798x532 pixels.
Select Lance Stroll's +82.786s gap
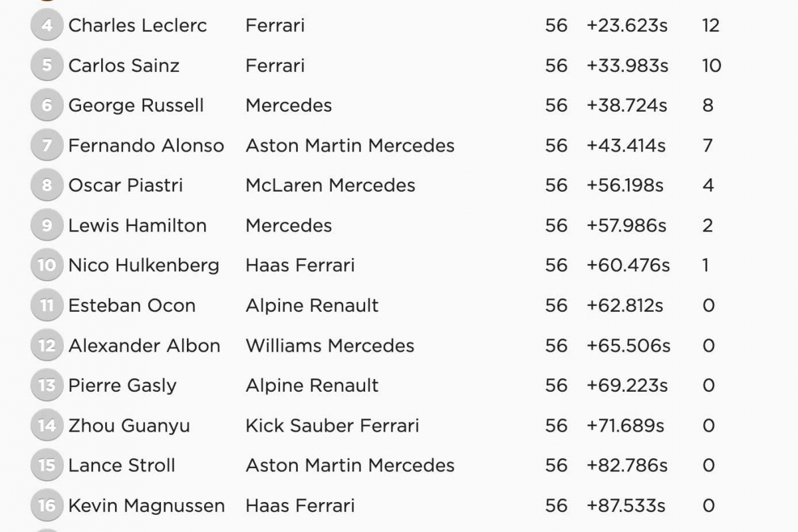[x=627, y=465]
